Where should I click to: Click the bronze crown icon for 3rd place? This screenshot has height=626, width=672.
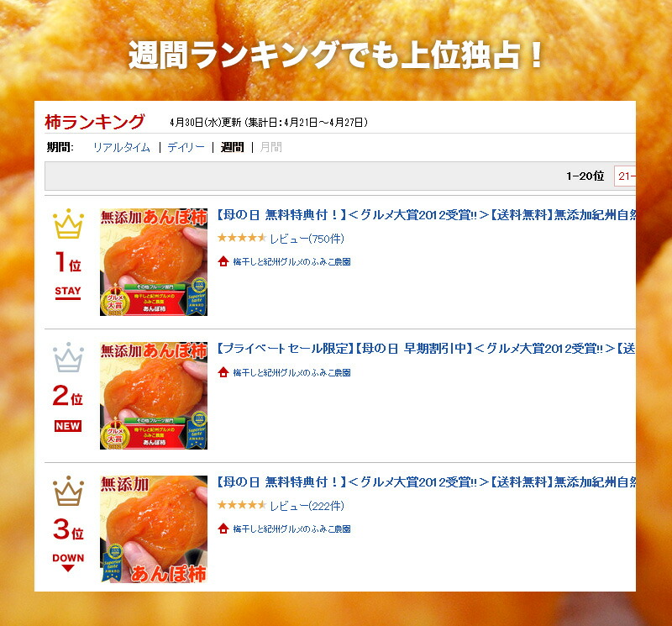click(x=68, y=491)
